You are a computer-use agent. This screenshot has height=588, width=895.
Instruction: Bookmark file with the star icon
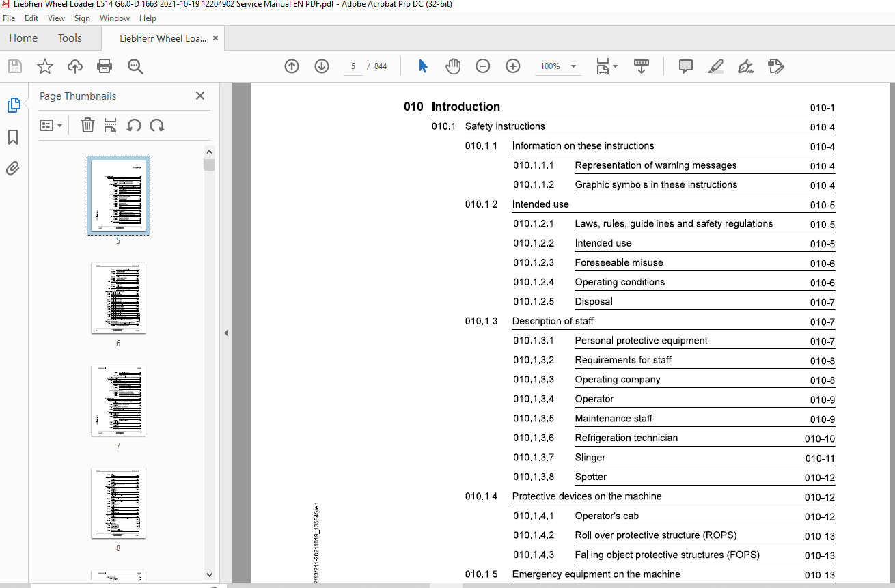click(45, 66)
